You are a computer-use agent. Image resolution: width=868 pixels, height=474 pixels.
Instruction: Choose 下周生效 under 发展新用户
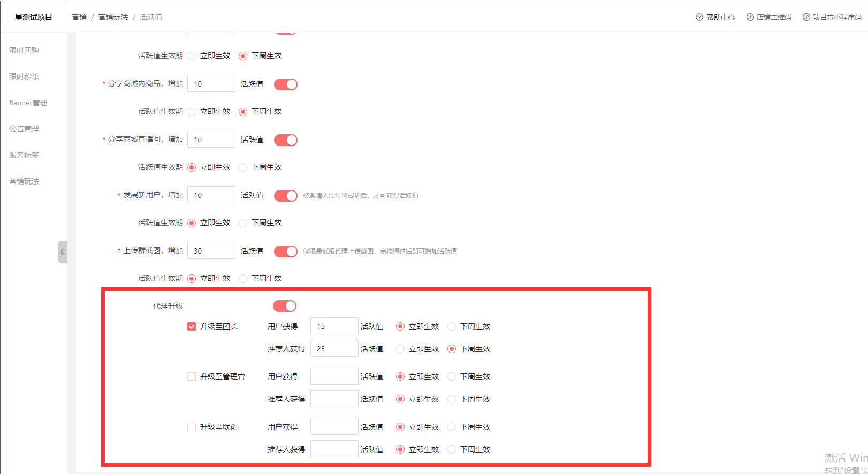243,223
